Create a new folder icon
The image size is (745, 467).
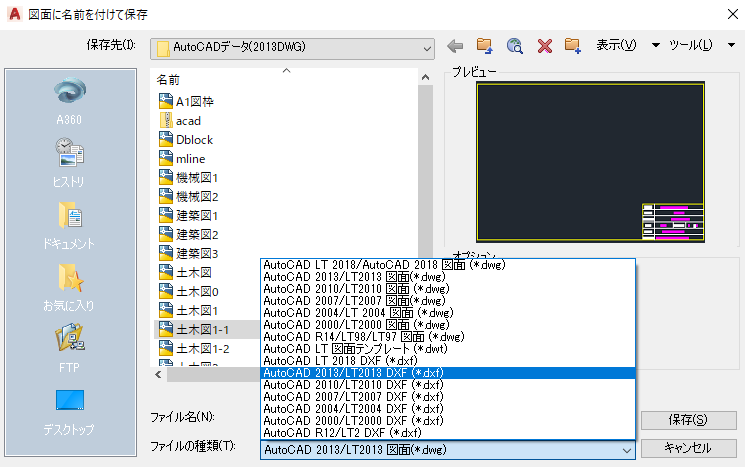pos(573,46)
